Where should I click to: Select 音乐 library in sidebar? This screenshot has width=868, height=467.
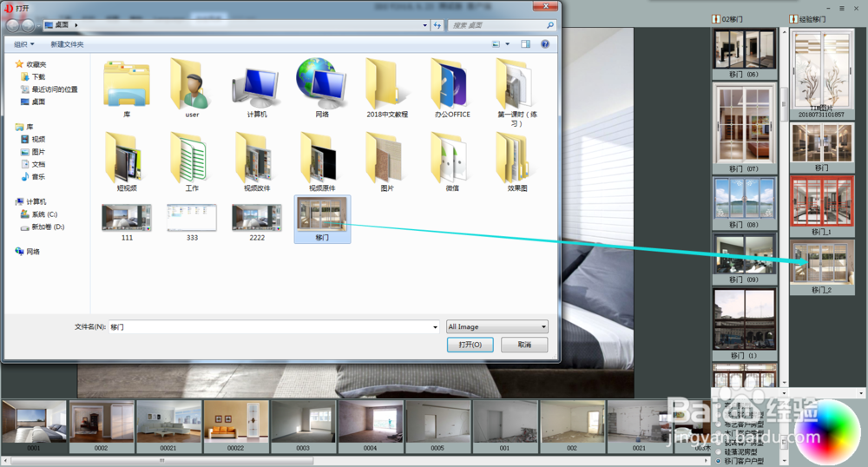pyautogui.click(x=33, y=177)
